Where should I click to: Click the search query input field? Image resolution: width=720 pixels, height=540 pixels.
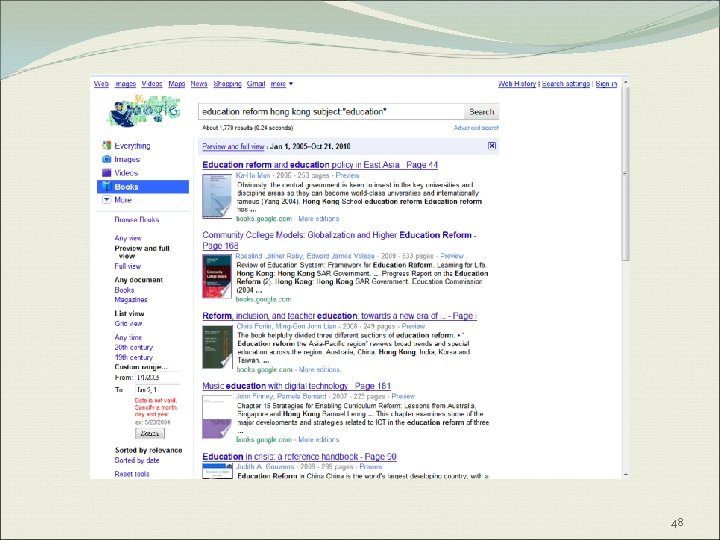point(331,112)
